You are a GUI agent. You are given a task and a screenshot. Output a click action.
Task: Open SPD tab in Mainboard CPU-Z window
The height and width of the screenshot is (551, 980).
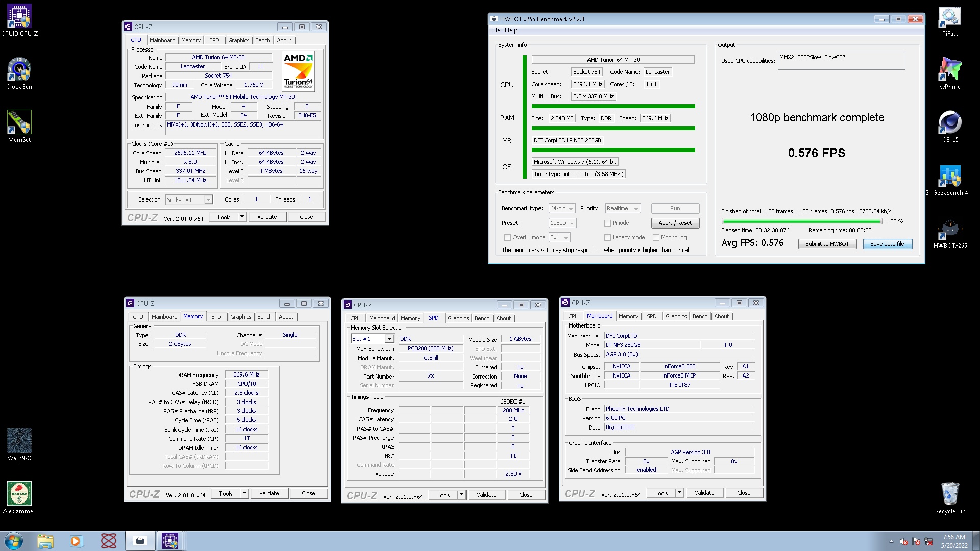coord(652,316)
